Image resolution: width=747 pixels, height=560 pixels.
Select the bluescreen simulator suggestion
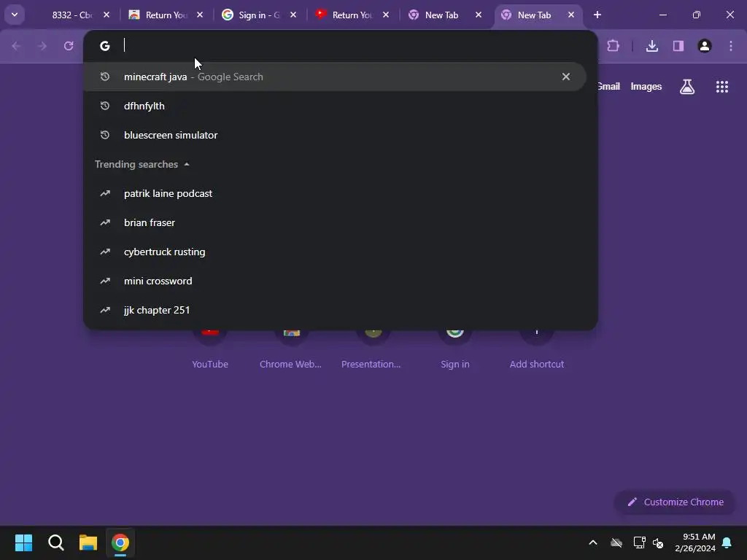[x=334, y=135]
